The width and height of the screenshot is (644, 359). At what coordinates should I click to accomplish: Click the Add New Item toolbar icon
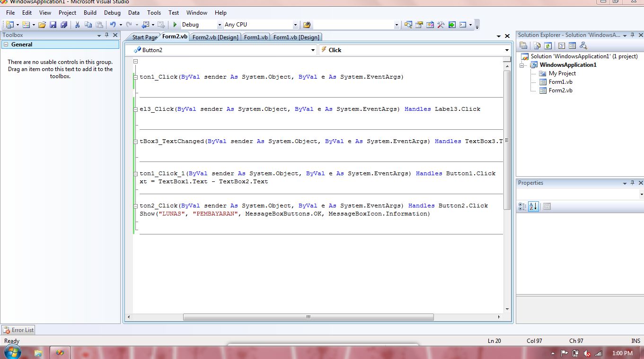point(26,25)
